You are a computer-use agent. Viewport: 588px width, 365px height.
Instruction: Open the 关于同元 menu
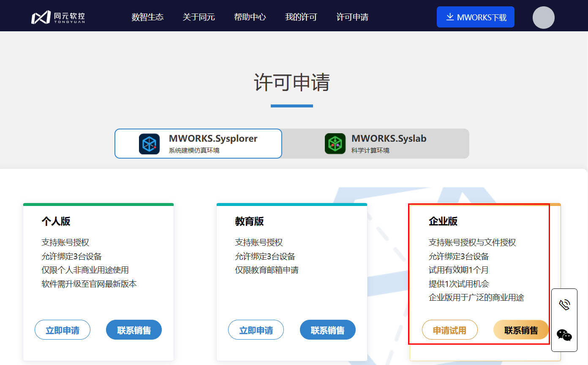tap(199, 17)
